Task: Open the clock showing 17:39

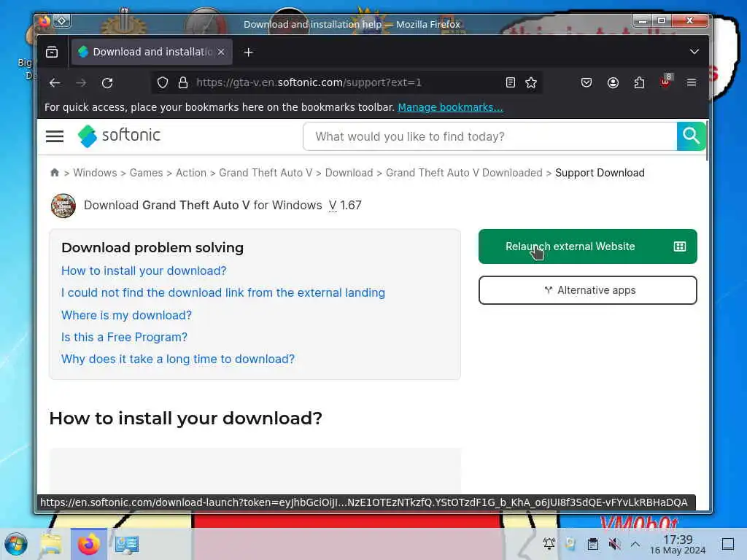Action: pyautogui.click(x=678, y=544)
